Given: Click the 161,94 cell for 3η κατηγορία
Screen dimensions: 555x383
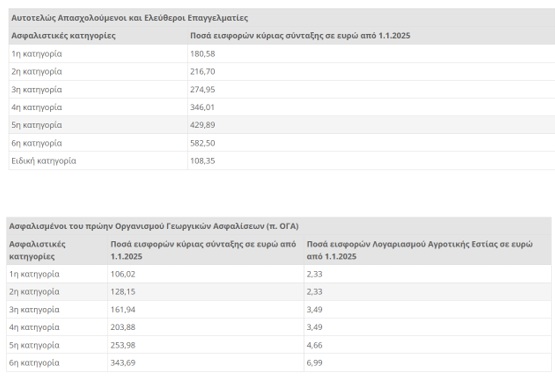Looking at the screenshot, I should (123, 310).
